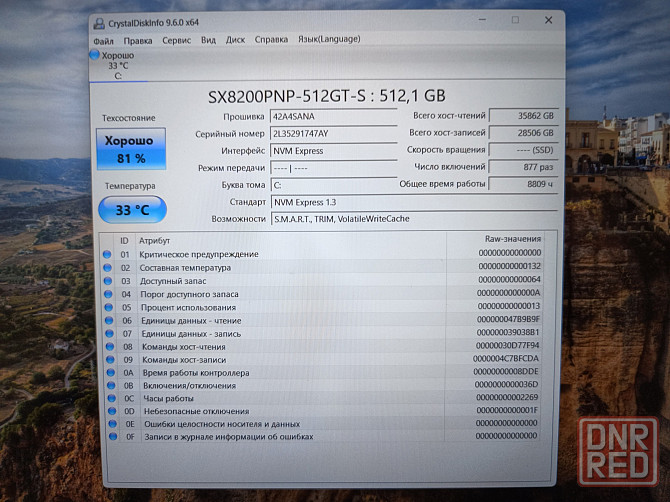Click the Стандарт field NVM Express 1.3

tap(414, 202)
